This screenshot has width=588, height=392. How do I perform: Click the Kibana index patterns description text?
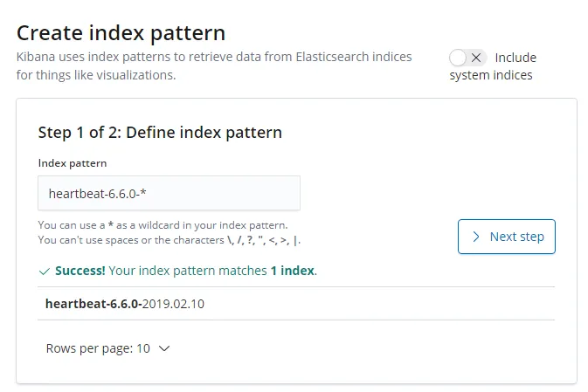pos(216,66)
